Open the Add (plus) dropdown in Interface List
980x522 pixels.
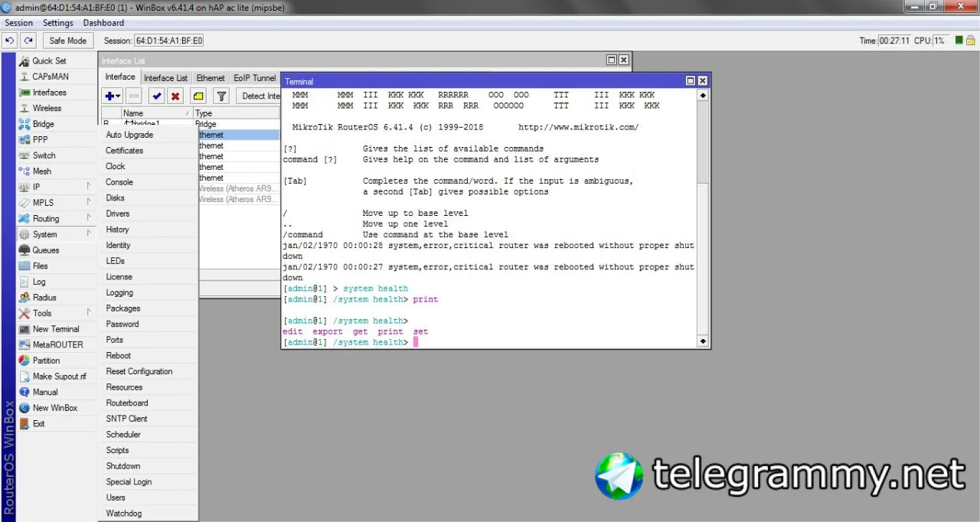pos(113,96)
